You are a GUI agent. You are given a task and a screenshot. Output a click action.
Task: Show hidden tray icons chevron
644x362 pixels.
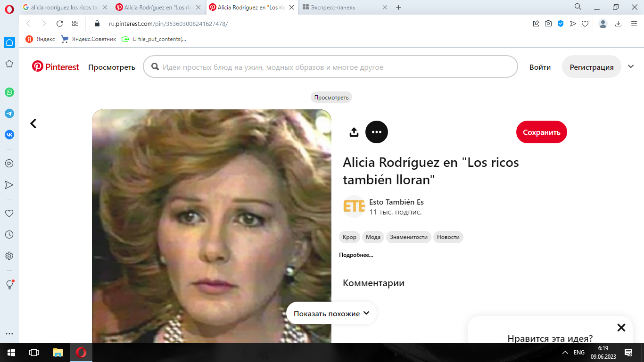point(566,353)
